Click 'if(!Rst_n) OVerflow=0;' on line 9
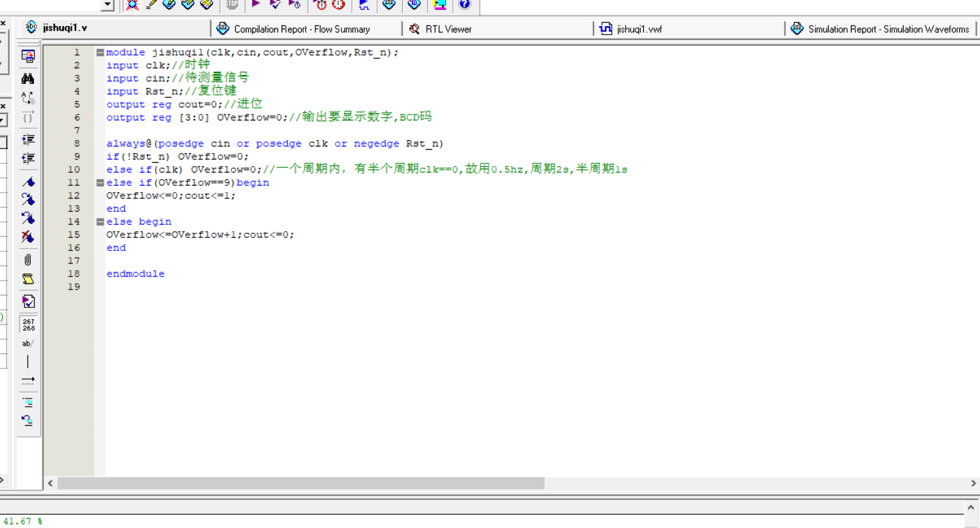 point(178,157)
